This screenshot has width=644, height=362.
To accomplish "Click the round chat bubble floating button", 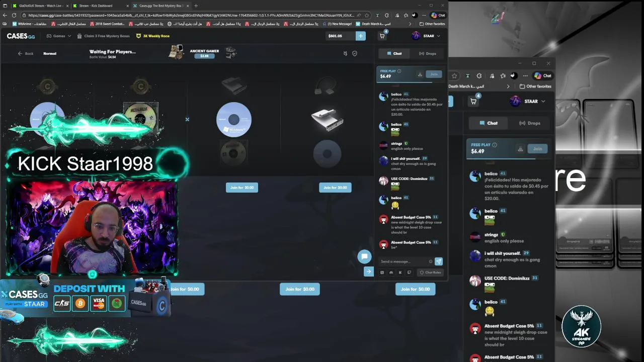I will (364, 256).
